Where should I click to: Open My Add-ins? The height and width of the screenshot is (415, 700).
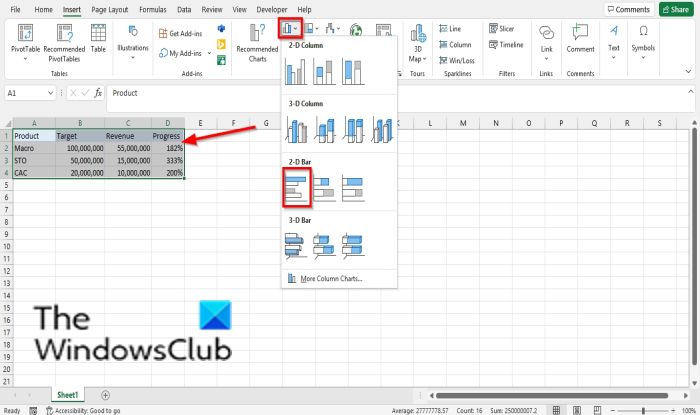coord(181,54)
